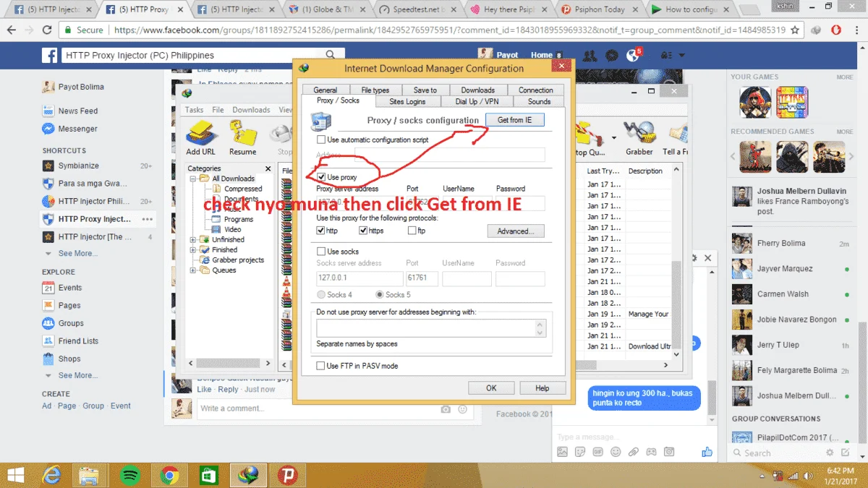Toggle the http protocol checkbox
This screenshot has height=488, width=868.
[321, 231]
